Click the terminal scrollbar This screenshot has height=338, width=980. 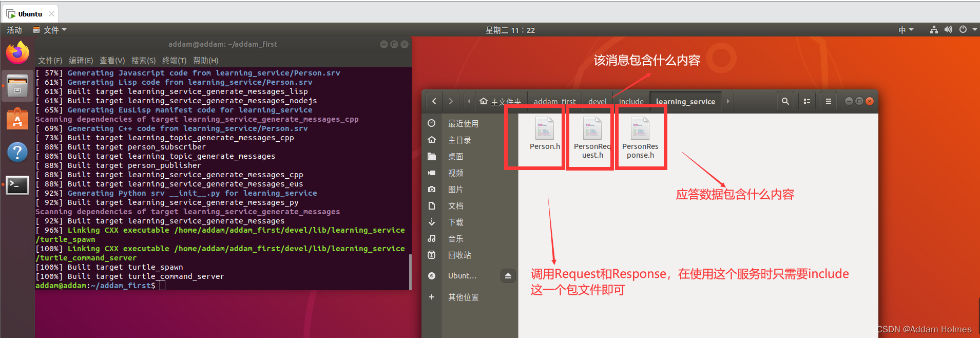point(410,272)
